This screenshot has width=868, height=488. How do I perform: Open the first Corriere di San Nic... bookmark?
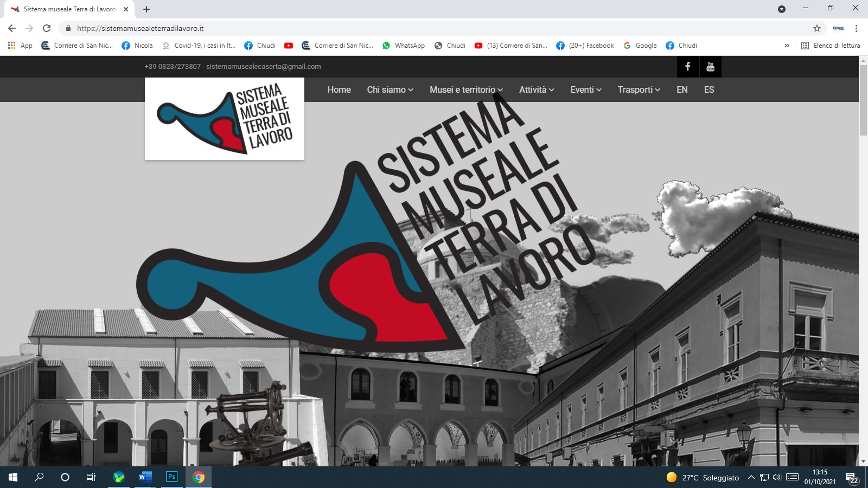coord(77,46)
